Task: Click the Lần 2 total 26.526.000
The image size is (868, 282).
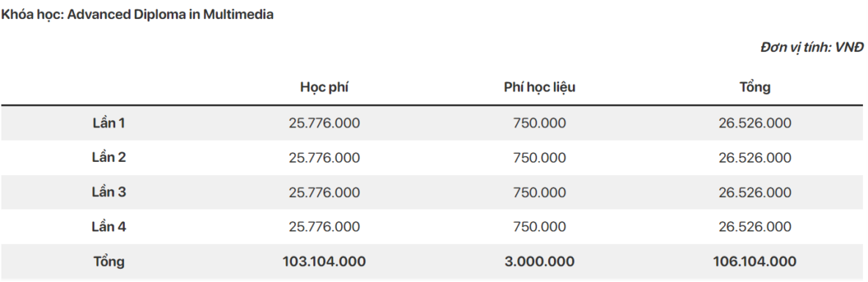Action: click(755, 157)
